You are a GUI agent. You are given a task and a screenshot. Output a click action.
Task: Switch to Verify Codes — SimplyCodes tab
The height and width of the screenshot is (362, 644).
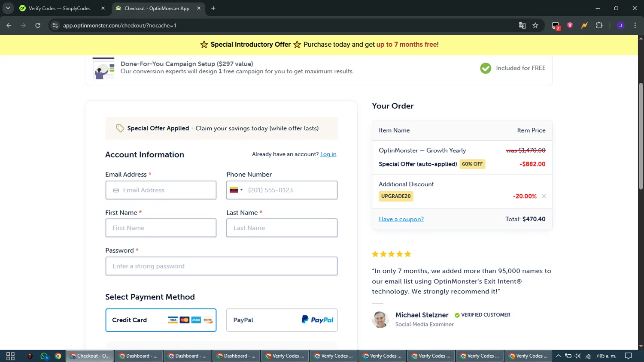pos(62,8)
